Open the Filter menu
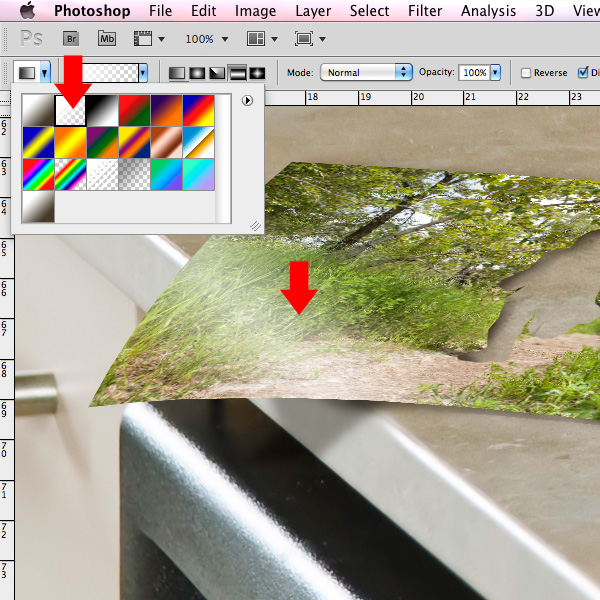The height and width of the screenshot is (600, 600). (x=425, y=11)
